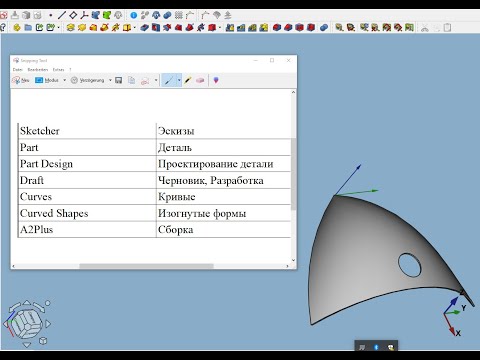The image size is (480, 360).
Task: Click the scroll down arrow in Snipping Tool
Action: (293, 260)
